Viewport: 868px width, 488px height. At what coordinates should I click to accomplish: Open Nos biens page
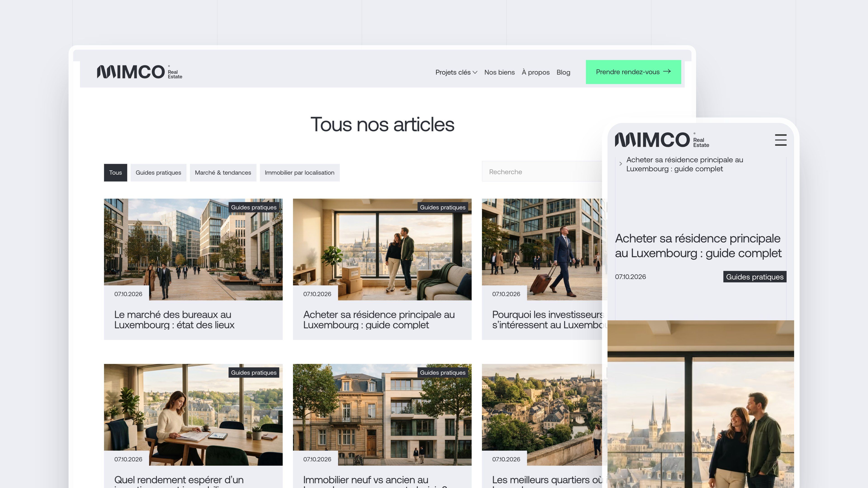[x=499, y=72]
